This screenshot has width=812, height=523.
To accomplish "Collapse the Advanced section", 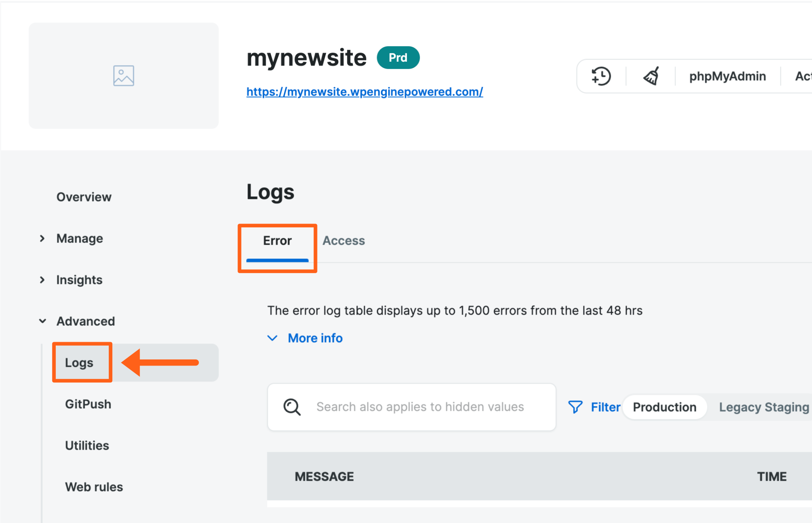I will coord(86,321).
